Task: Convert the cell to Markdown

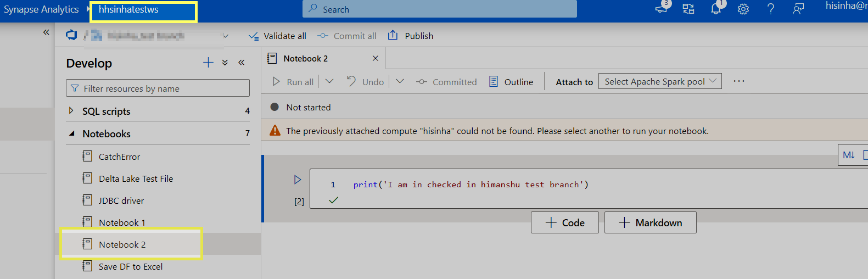Action: pos(849,155)
